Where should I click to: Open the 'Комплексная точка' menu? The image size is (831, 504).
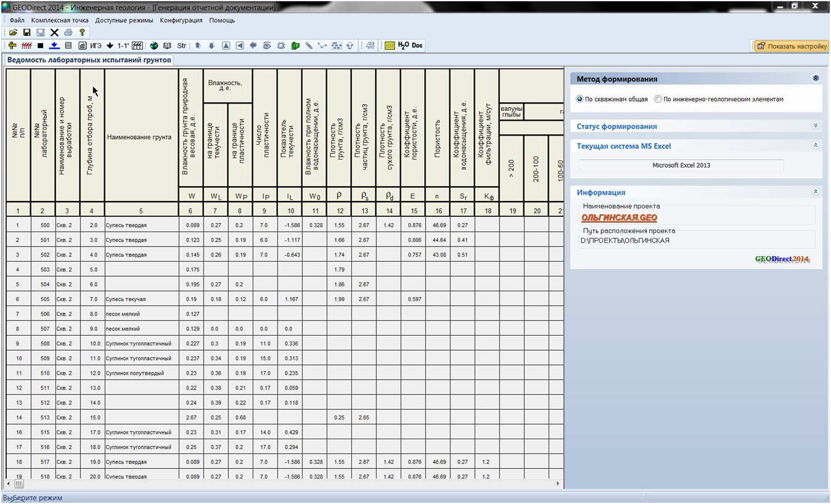tap(60, 20)
